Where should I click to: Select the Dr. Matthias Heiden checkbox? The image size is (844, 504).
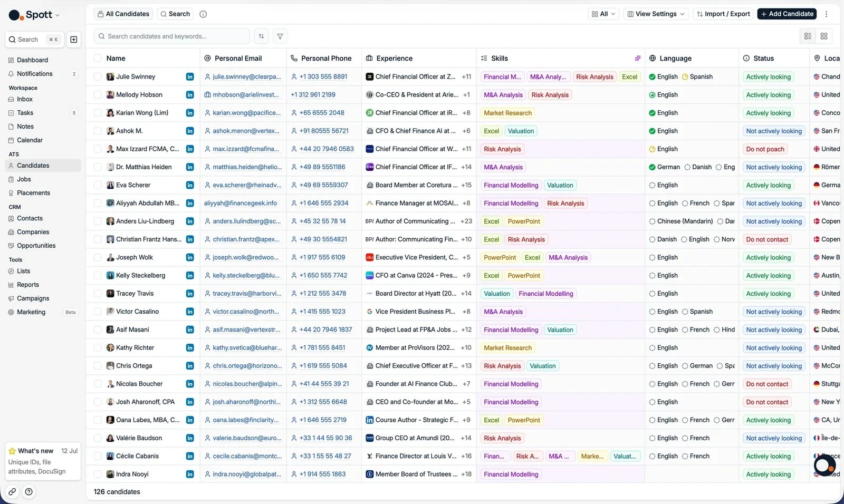(x=98, y=167)
